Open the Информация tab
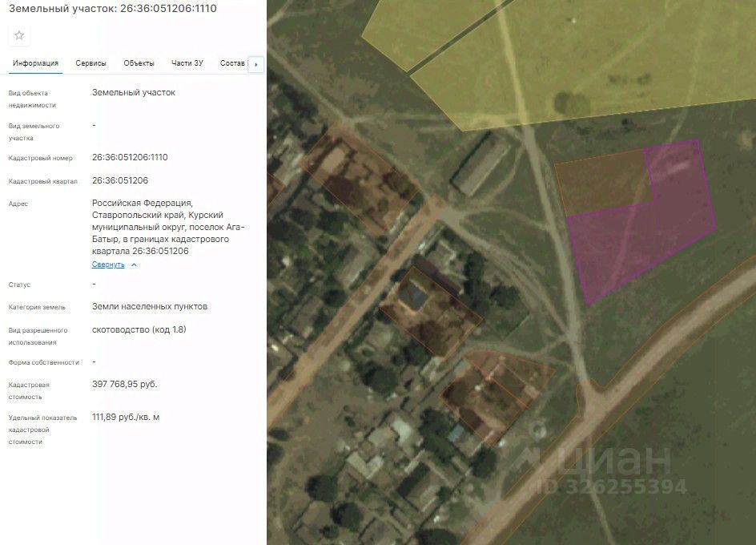The height and width of the screenshot is (545, 756). coord(36,63)
